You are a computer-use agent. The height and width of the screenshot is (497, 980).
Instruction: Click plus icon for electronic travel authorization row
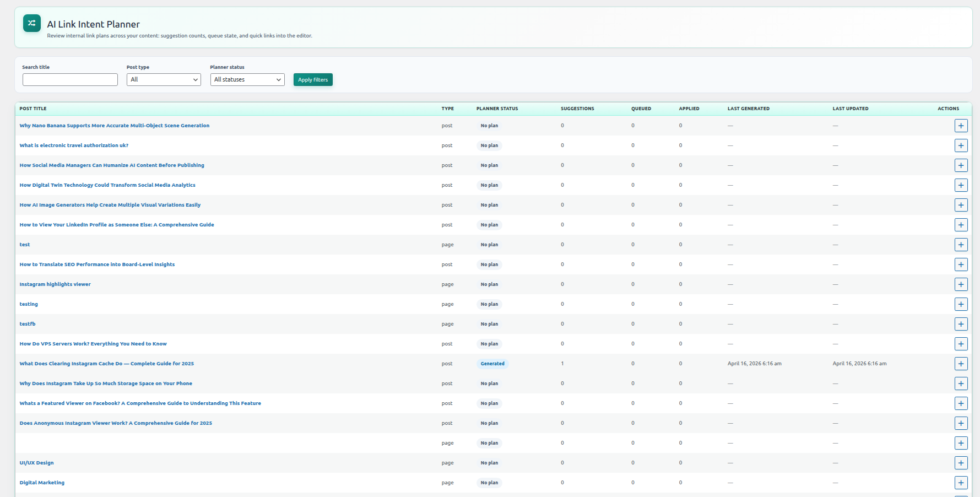tap(961, 145)
